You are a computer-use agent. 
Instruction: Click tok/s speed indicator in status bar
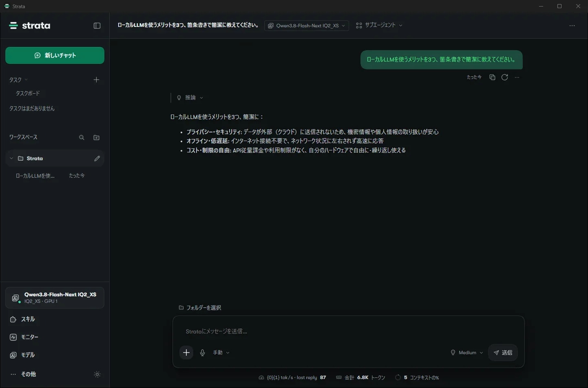292,378
